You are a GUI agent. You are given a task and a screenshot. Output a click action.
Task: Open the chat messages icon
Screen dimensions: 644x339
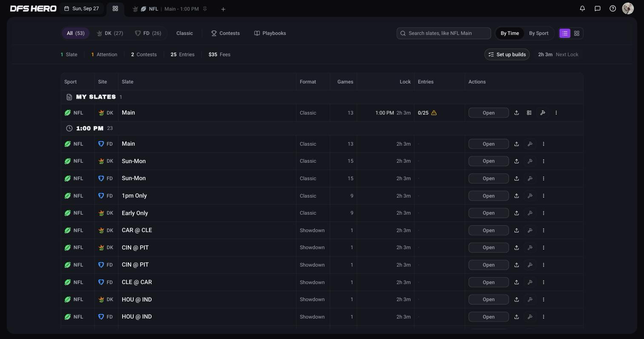pos(598,9)
